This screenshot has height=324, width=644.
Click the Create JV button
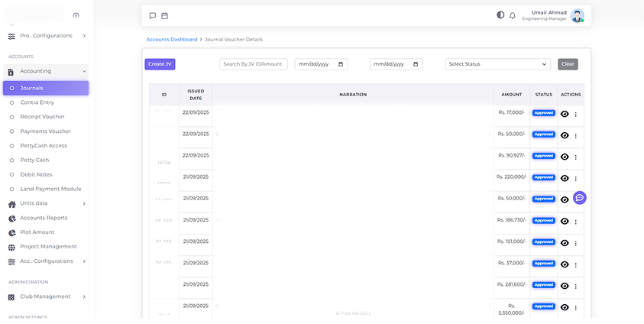click(160, 64)
